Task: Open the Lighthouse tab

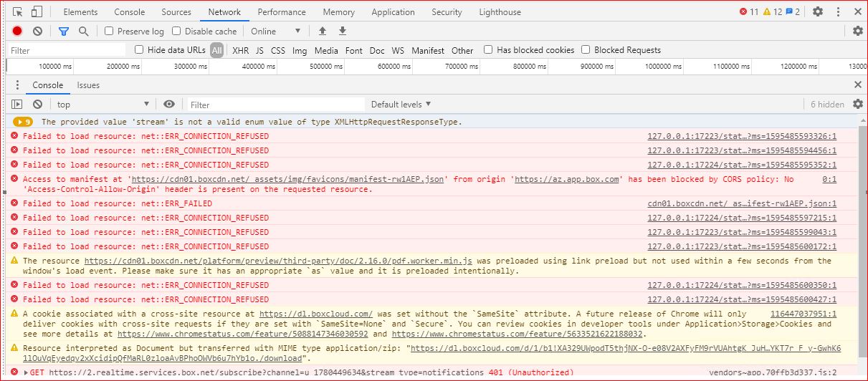Action: click(x=500, y=12)
